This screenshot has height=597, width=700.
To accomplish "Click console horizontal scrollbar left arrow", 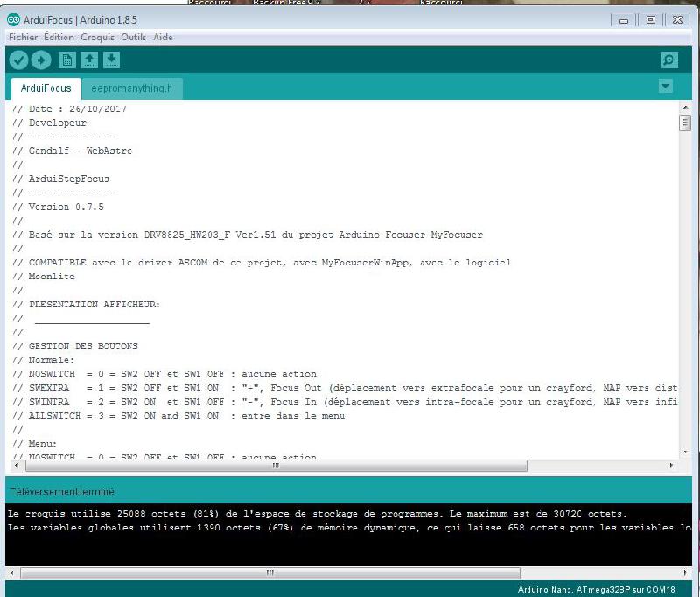I will 11,572.
